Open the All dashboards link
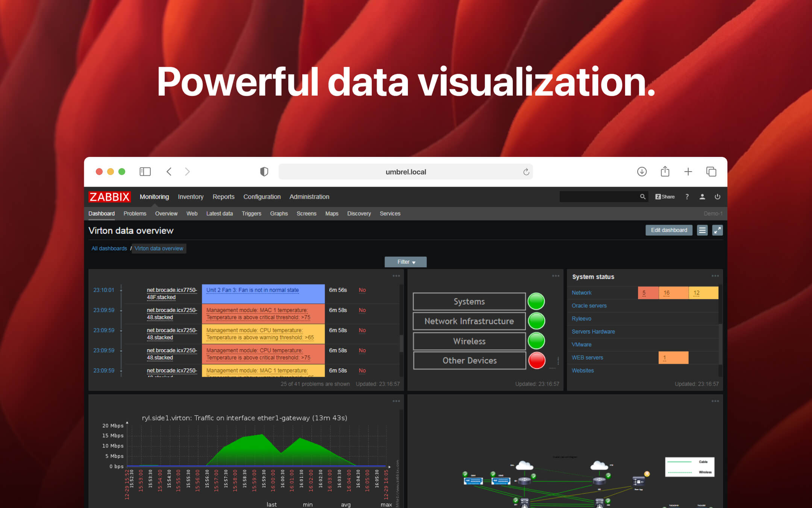Image resolution: width=812 pixels, height=508 pixels. coord(109,248)
